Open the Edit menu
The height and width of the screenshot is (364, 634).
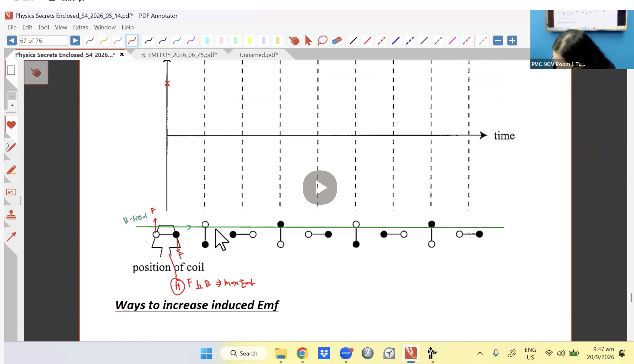point(27,27)
